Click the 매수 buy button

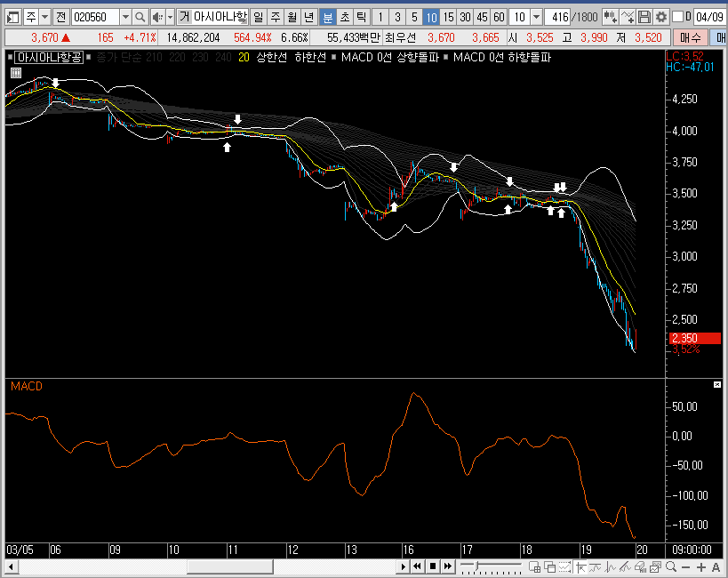click(690, 37)
